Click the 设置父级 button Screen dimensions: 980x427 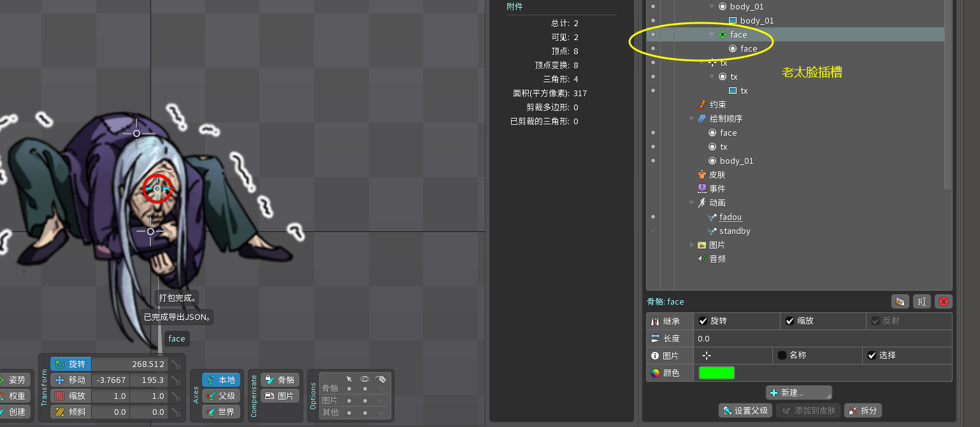pos(746,411)
